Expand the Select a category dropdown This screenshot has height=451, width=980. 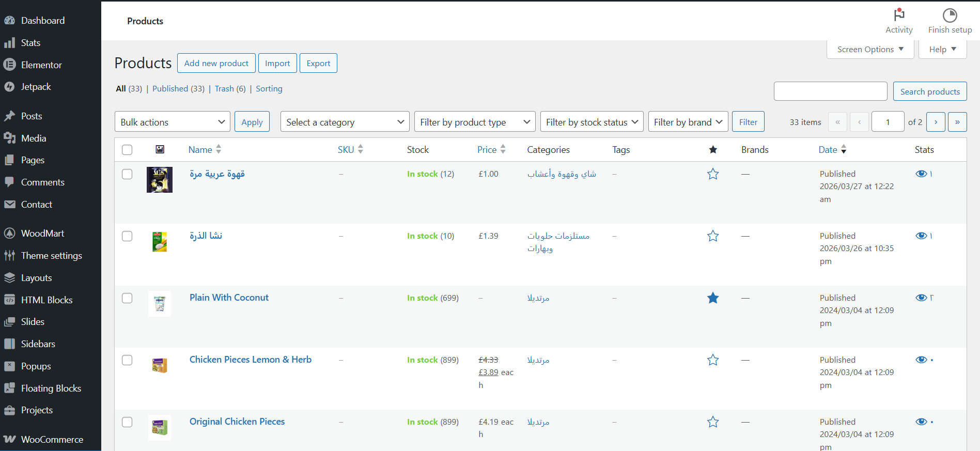click(345, 122)
